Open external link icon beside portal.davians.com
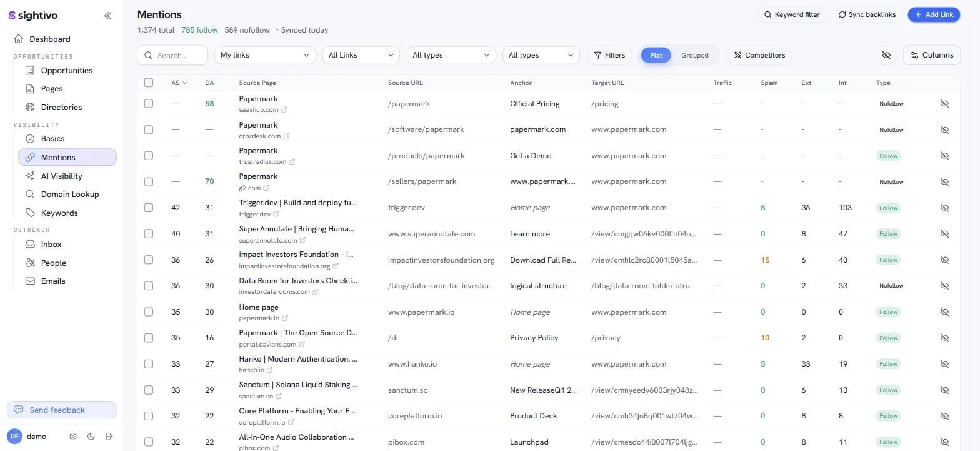Viewport: 980px width, 451px height. 302,344
